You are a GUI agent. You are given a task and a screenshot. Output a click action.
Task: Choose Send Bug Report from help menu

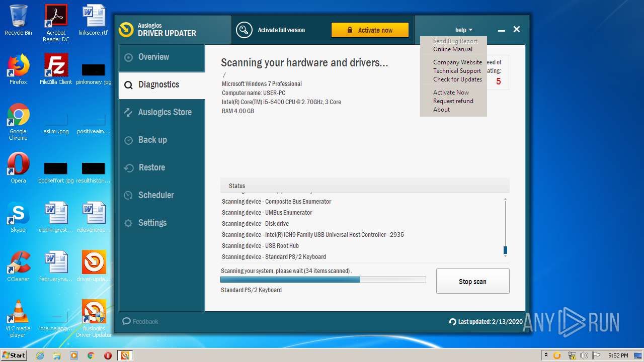click(x=455, y=41)
